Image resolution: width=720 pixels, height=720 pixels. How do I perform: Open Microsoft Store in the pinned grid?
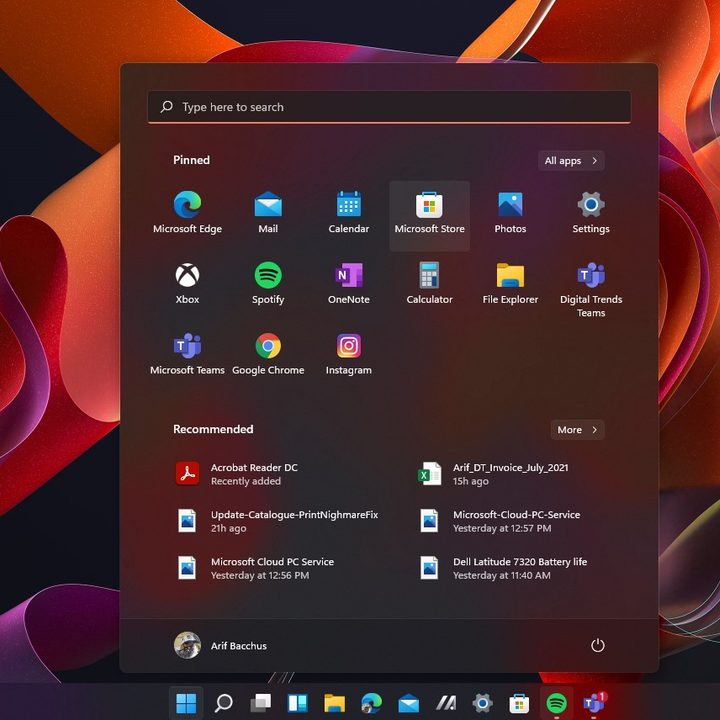click(x=429, y=215)
